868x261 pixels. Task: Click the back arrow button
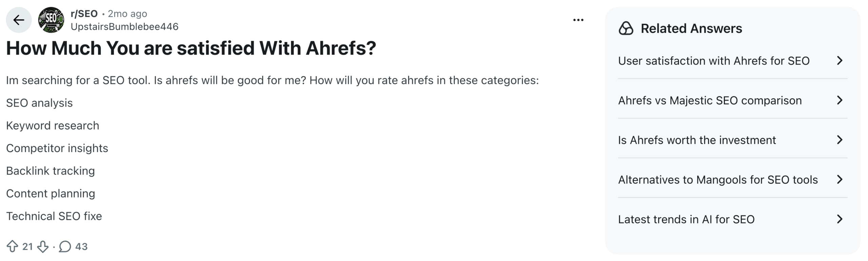coord(19,20)
